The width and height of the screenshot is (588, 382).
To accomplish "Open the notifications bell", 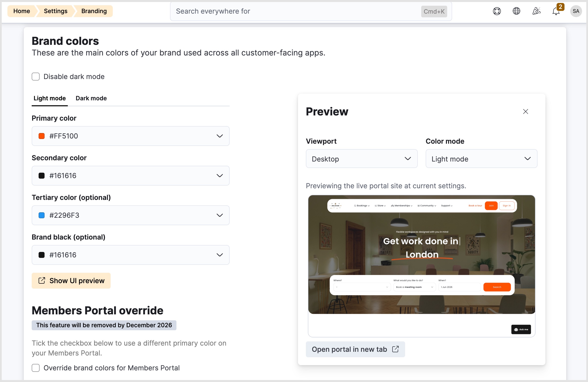I will pyautogui.click(x=556, y=11).
